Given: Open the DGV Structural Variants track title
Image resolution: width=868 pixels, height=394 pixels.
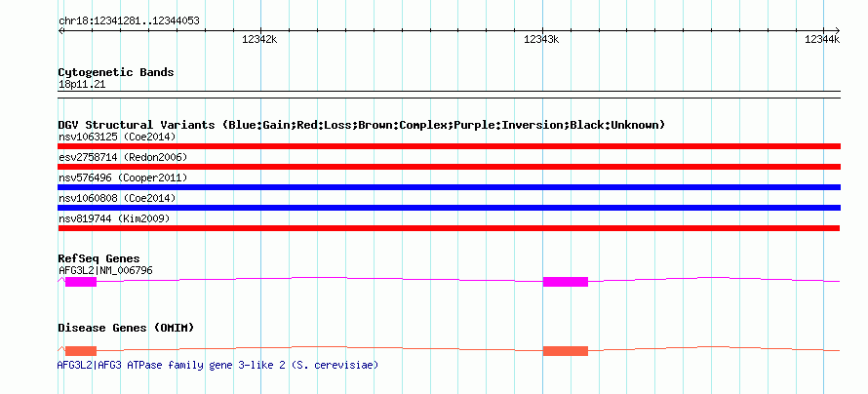Looking at the screenshot, I should pos(362,125).
